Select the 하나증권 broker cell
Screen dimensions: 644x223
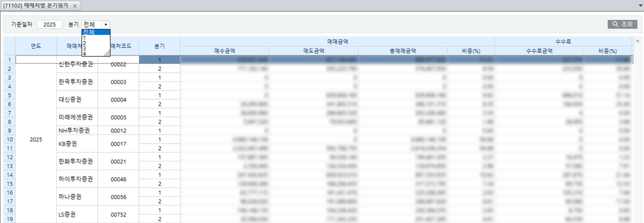[77, 197]
